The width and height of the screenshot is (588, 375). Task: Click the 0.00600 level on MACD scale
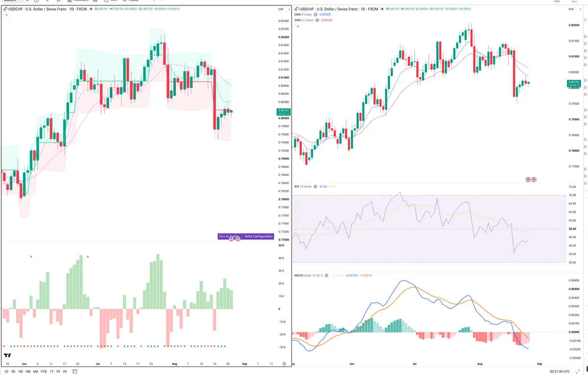(573, 281)
